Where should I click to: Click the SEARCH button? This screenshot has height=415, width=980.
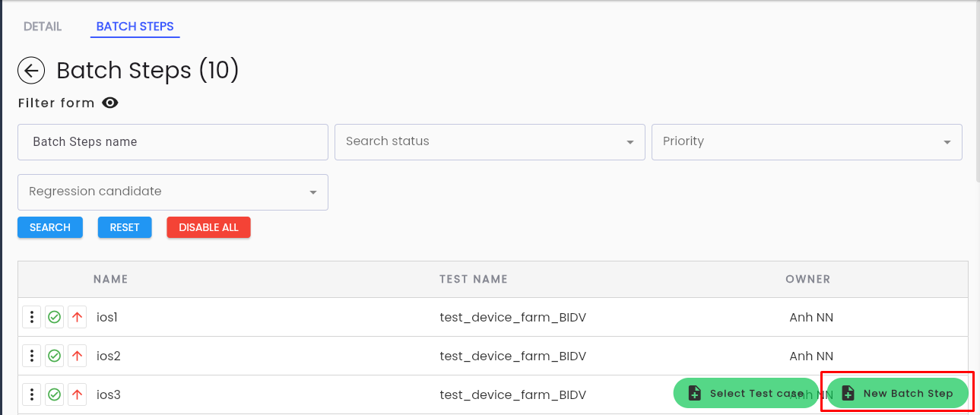(x=50, y=227)
